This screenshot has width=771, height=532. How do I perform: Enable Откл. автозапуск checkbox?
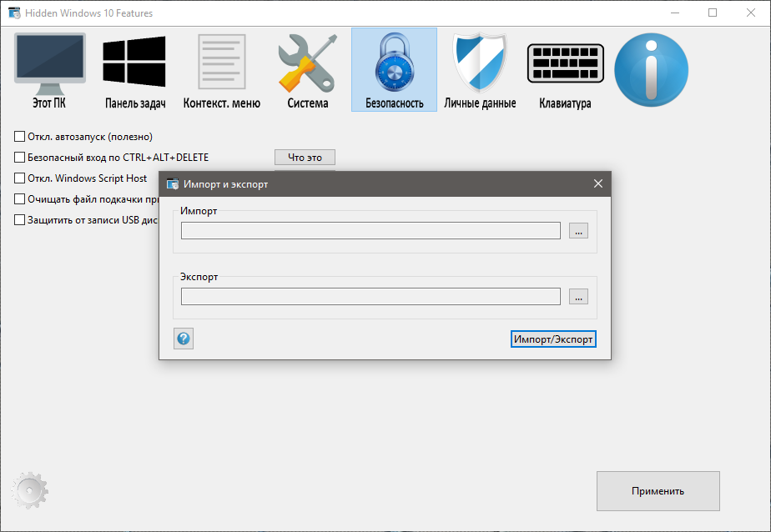coord(20,137)
